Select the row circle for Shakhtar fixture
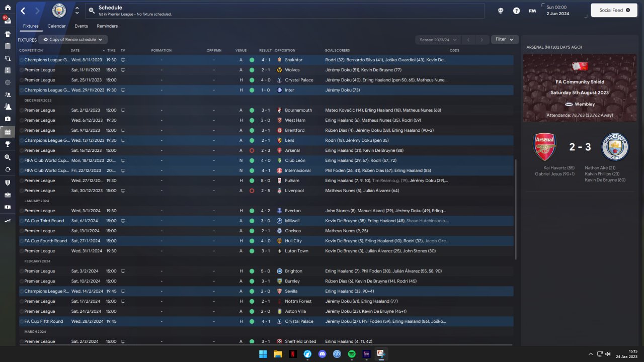The height and width of the screenshot is (362, 644). [x=22, y=60]
